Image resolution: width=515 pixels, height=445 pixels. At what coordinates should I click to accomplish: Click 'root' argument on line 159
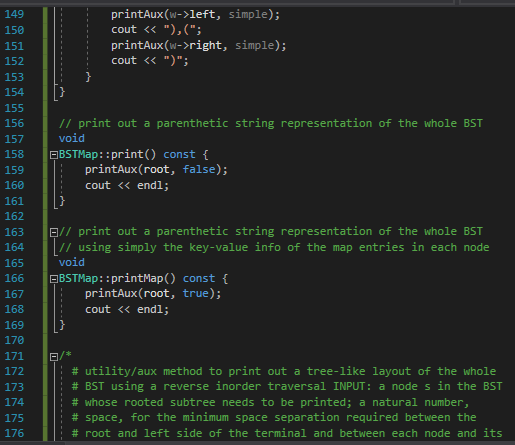coord(157,169)
